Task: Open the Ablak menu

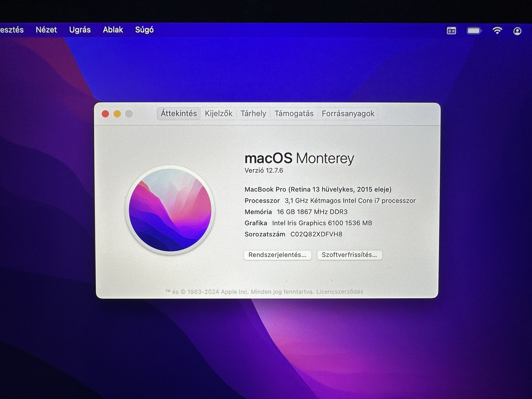Action: point(113,30)
